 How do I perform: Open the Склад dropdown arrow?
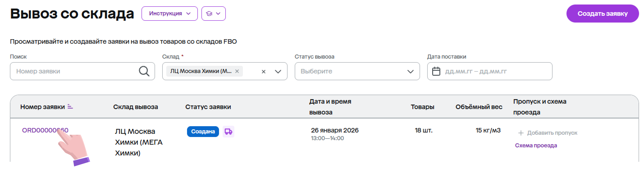click(278, 71)
